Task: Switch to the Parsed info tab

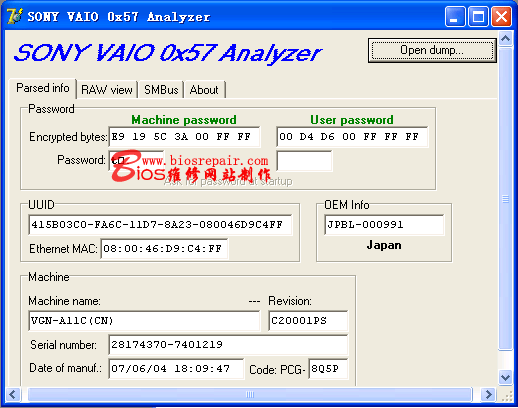Action: 43,88
